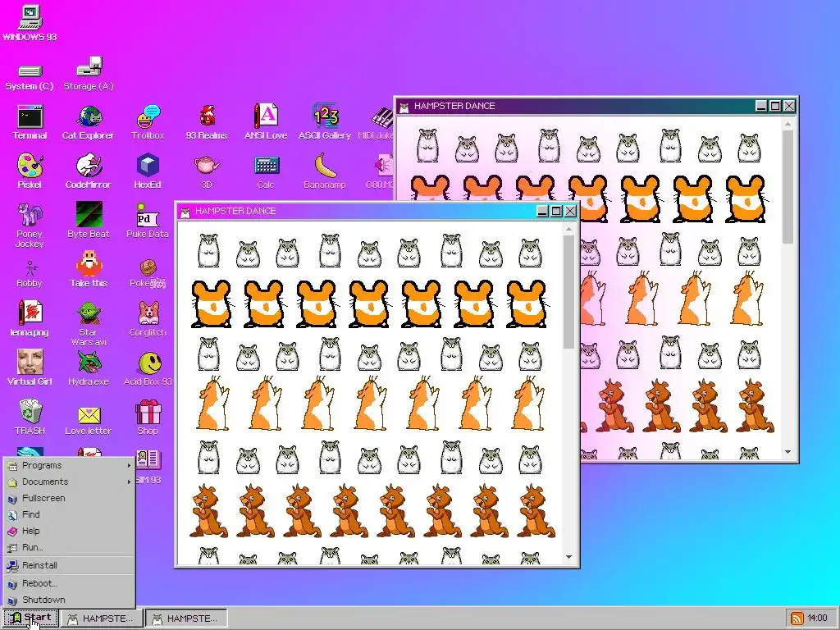
Task: Select Find in the Start menu
Action: pyautogui.click(x=69, y=514)
